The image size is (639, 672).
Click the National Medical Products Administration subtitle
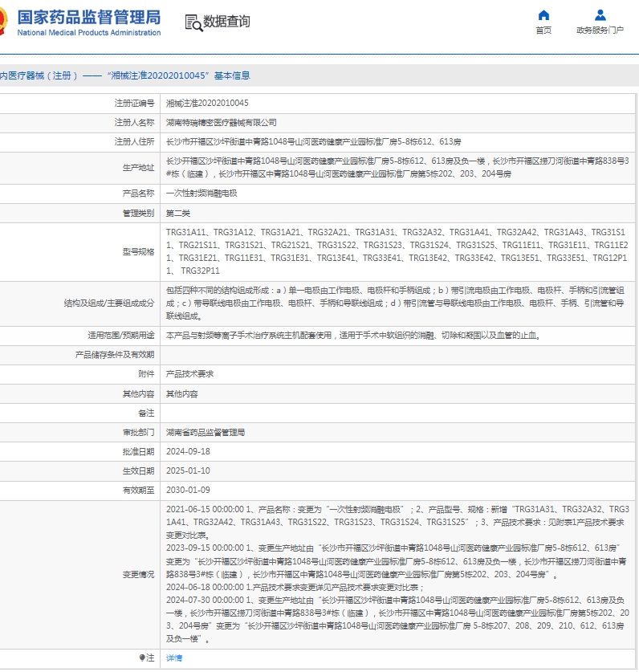(89, 33)
